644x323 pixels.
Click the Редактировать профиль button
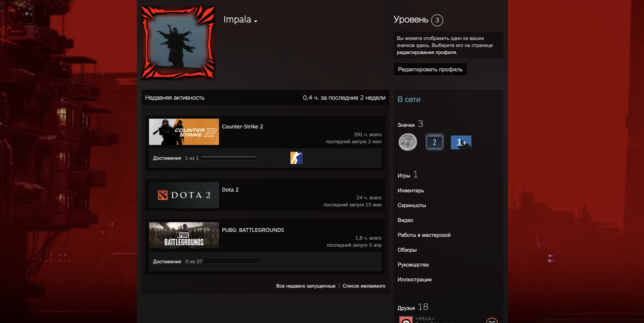tap(430, 69)
